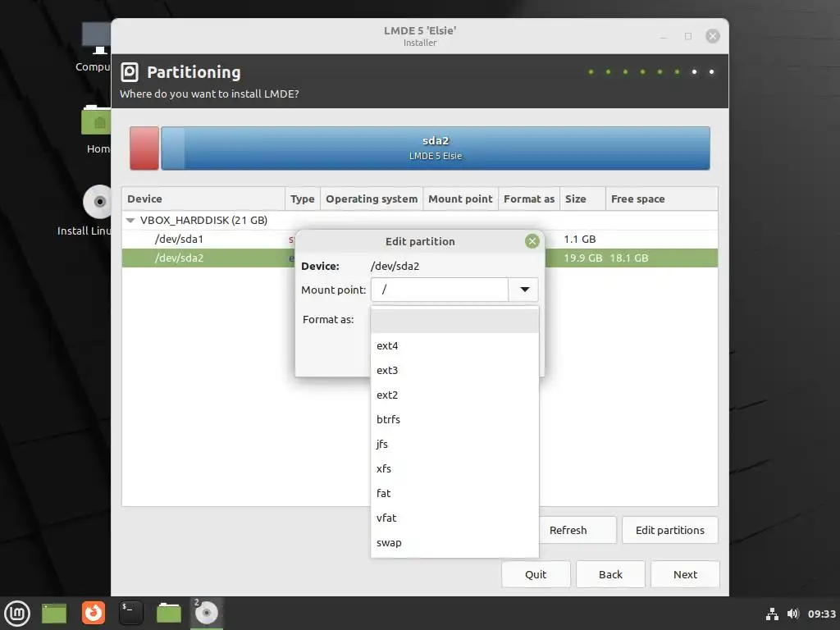Viewport: 840px width, 630px height.
Task: Click the Size column header
Action: click(x=582, y=199)
